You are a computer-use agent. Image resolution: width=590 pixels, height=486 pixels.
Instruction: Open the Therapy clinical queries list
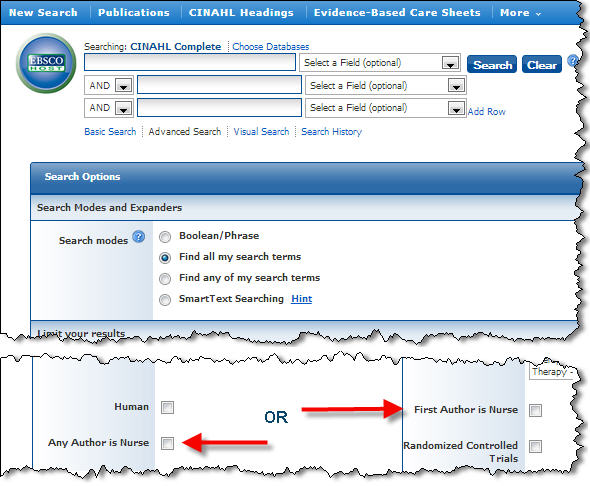[552, 372]
